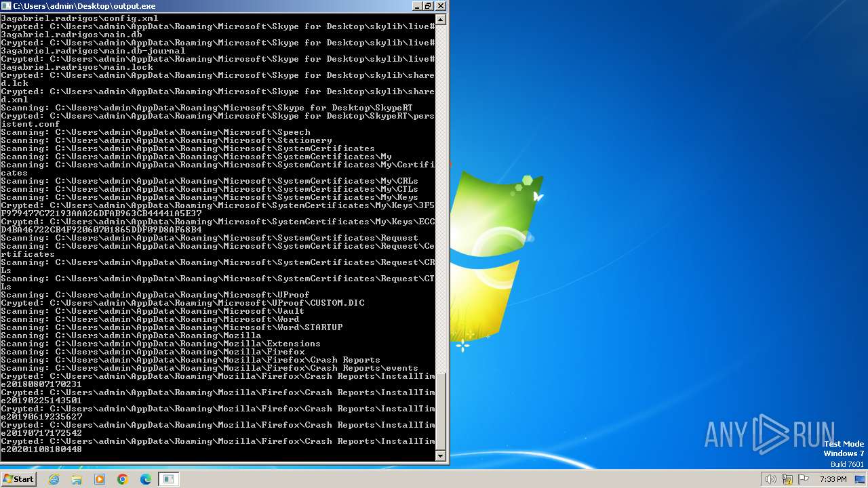This screenshot has height=488, width=868.
Task: Click the Scanning line ending in Mozilla\Extensions
Action: [161, 344]
